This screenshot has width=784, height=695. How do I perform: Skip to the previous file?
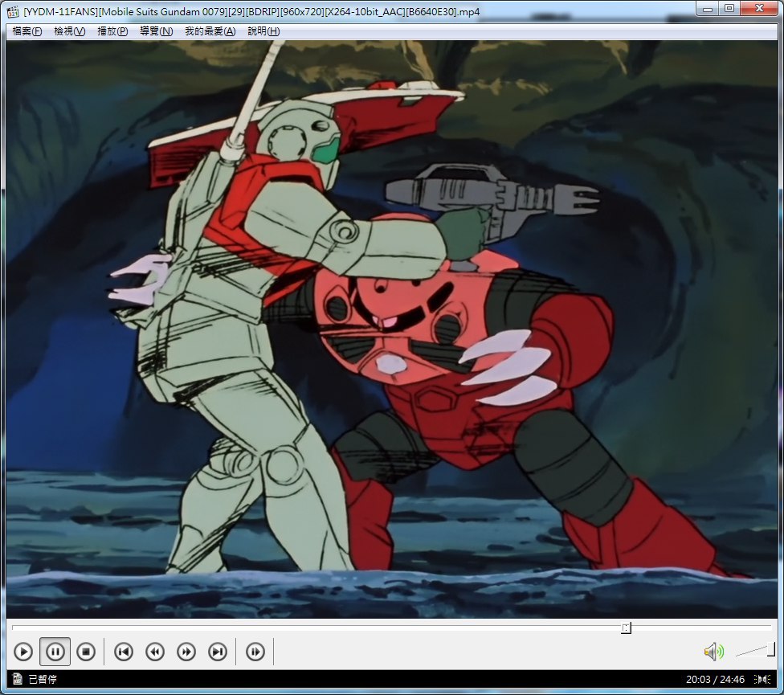click(x=123, y=652)
